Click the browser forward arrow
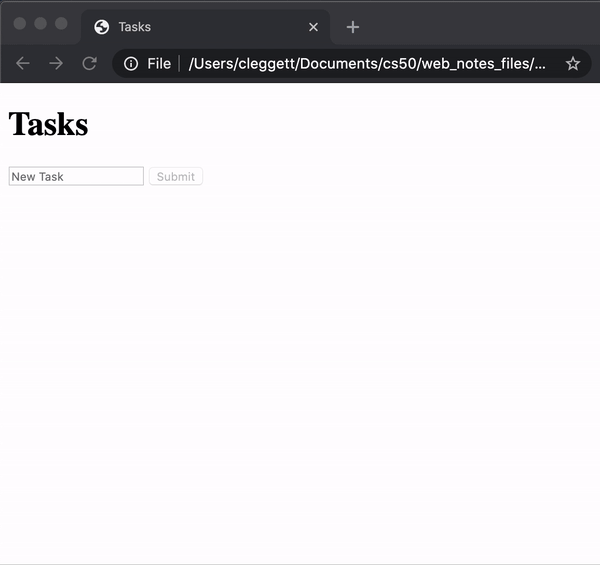The image size is (600, 565). [x=56, y=64]
